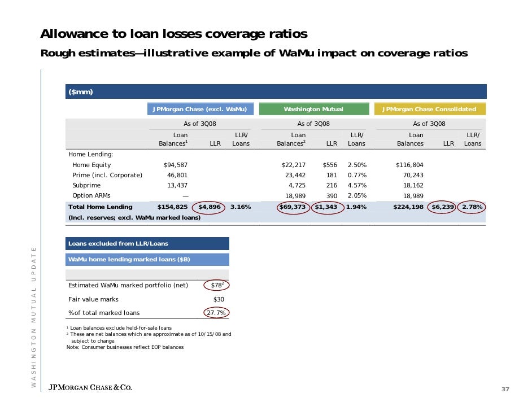Click the ratio '4.57%'
The width and height of the screenshot is (532, 411).
click(x=357, y=185)
